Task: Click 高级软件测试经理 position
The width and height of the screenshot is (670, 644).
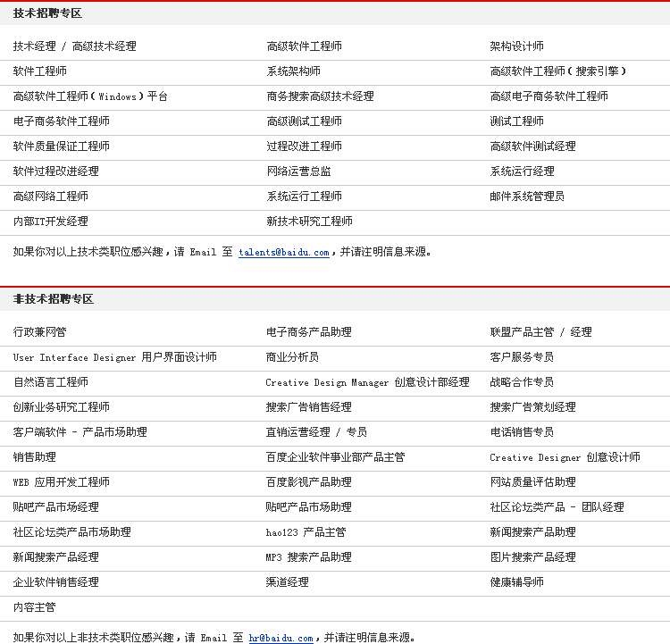Action: [532, 146]
